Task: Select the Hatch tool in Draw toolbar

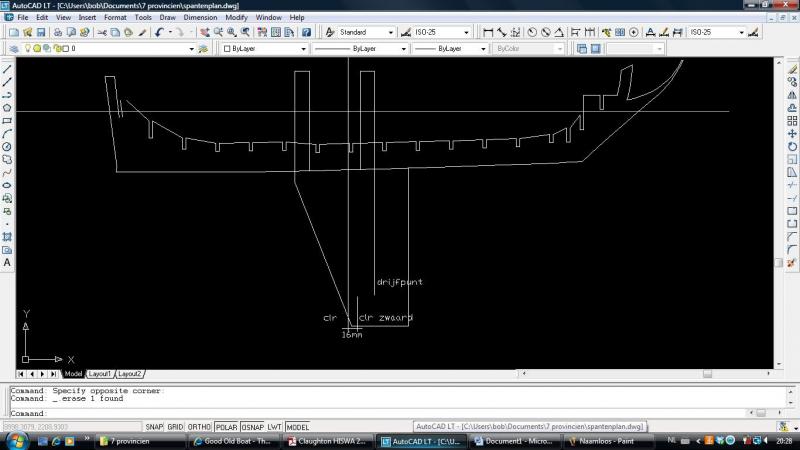Action: pos(7,237)
